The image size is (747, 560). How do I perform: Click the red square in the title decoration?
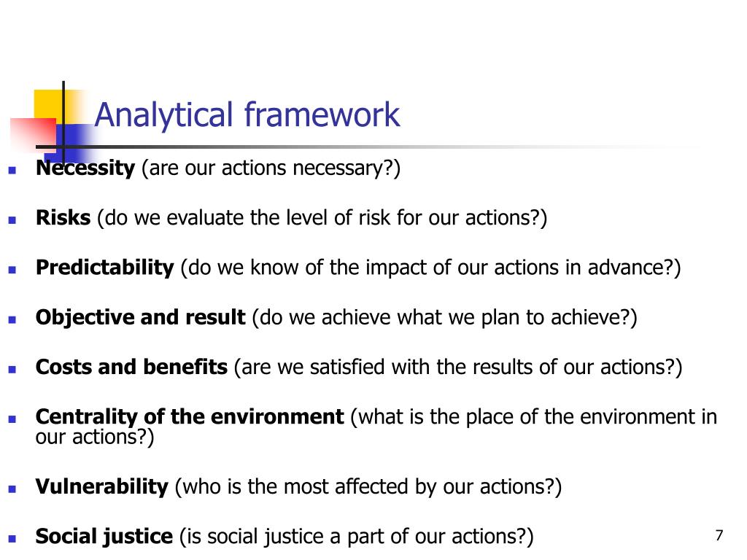click(32, 133)
